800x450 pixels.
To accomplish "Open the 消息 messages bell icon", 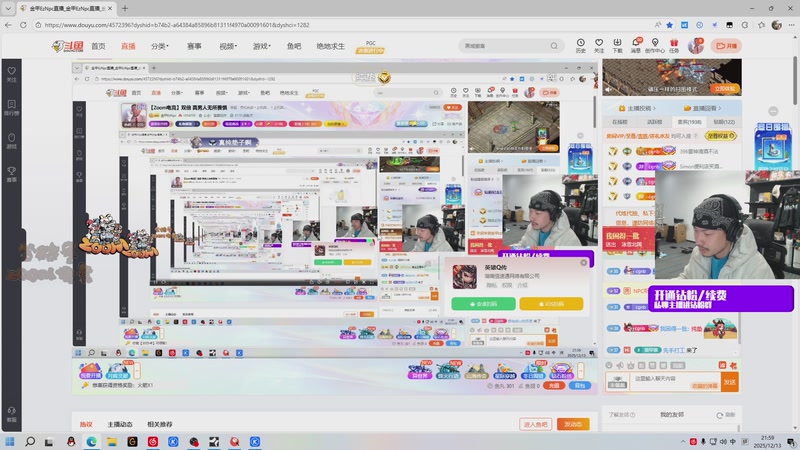I will click(636, 45).
